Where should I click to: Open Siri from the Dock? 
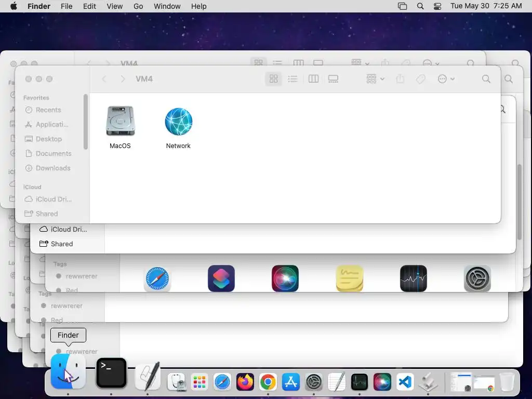(382, 382)
